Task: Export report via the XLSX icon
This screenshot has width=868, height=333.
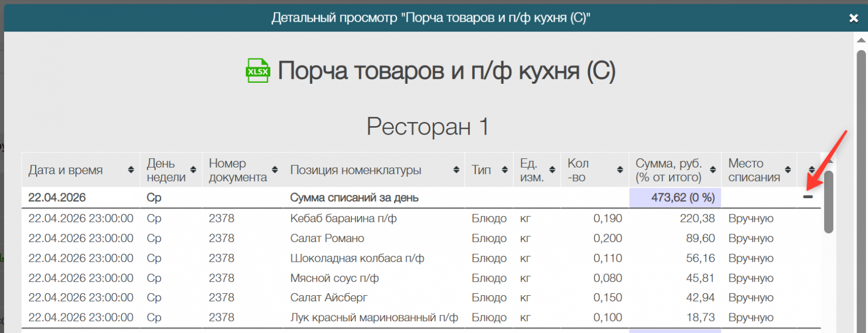Action: [258, 71]
